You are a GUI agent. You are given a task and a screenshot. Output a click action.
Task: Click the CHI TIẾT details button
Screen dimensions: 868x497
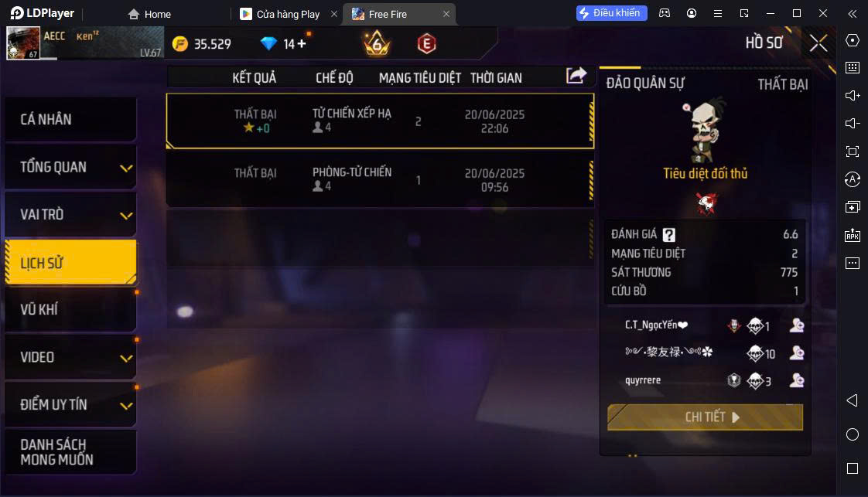tap(706, 417)
